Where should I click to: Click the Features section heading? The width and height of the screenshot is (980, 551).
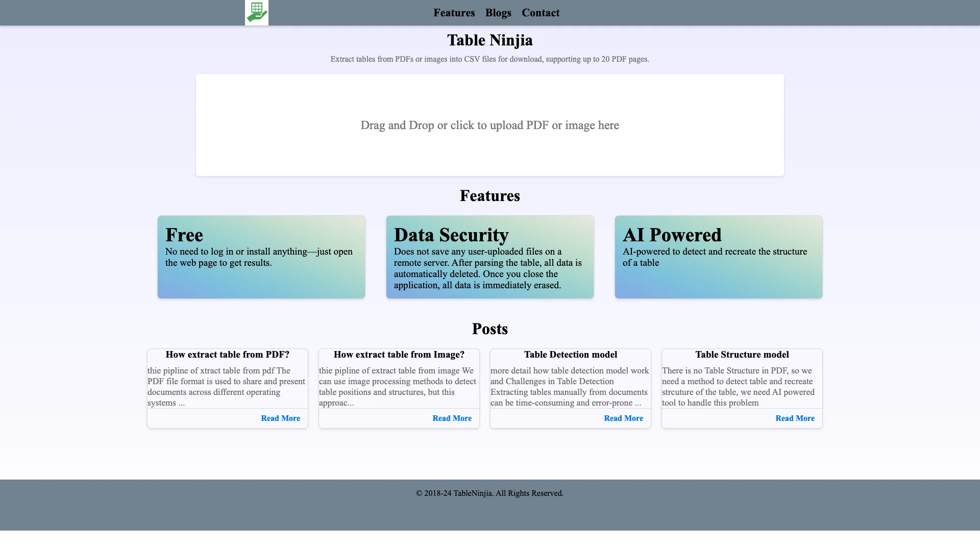click(x=490, y=196)
